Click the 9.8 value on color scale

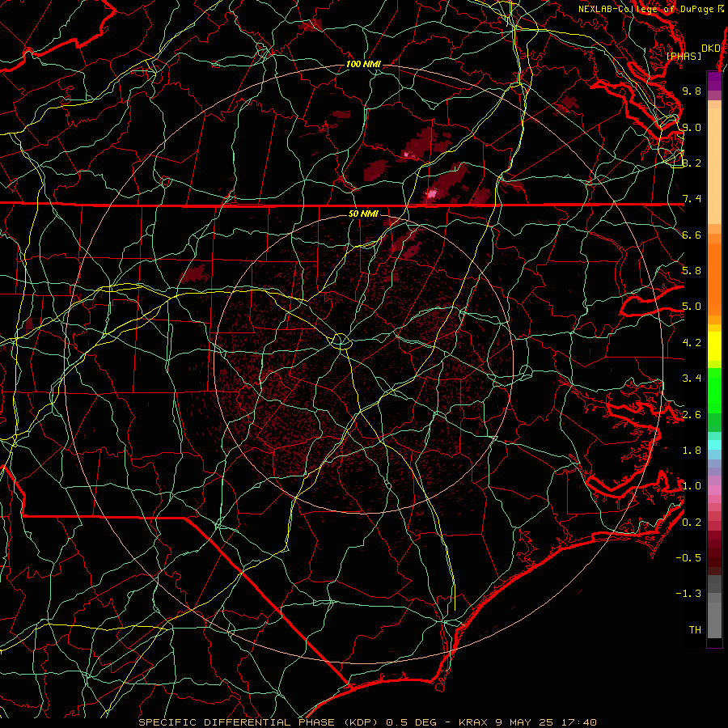(x=692, y=91)
